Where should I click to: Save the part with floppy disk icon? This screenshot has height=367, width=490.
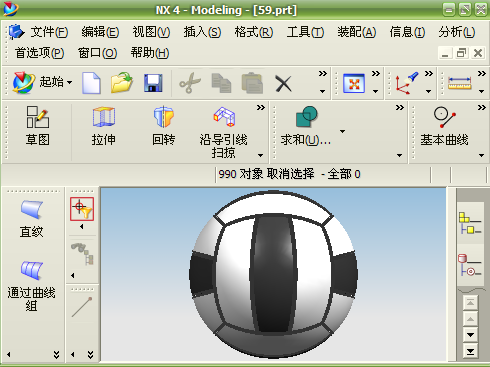point(153,83)
